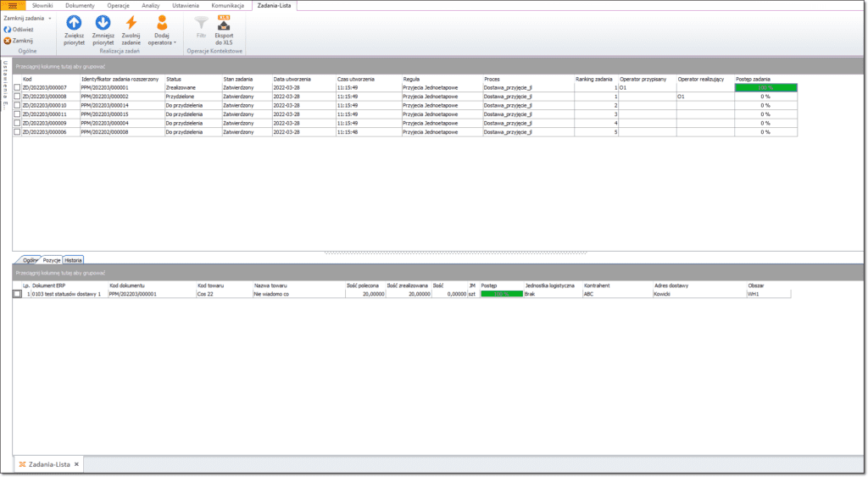Image resolution: width=868 pixels, height=477 pixels.
Task: Switch to the Pozycje detail tab
Action: 52,260
